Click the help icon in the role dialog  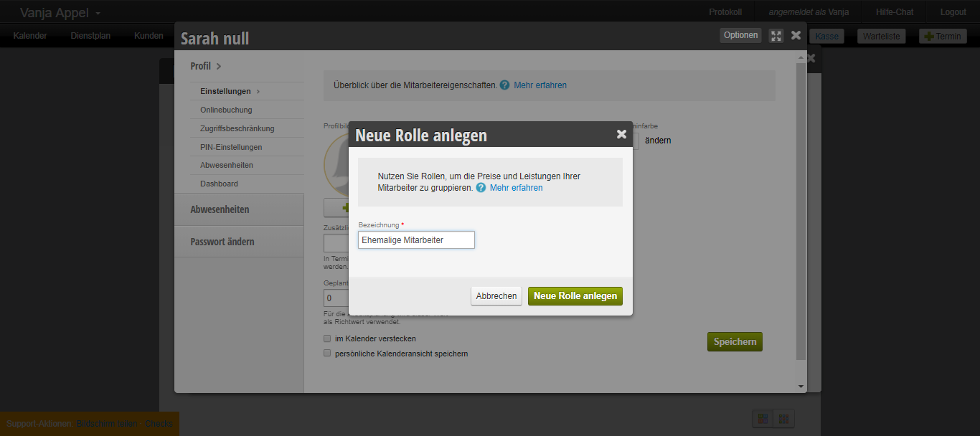click(481, 188)
